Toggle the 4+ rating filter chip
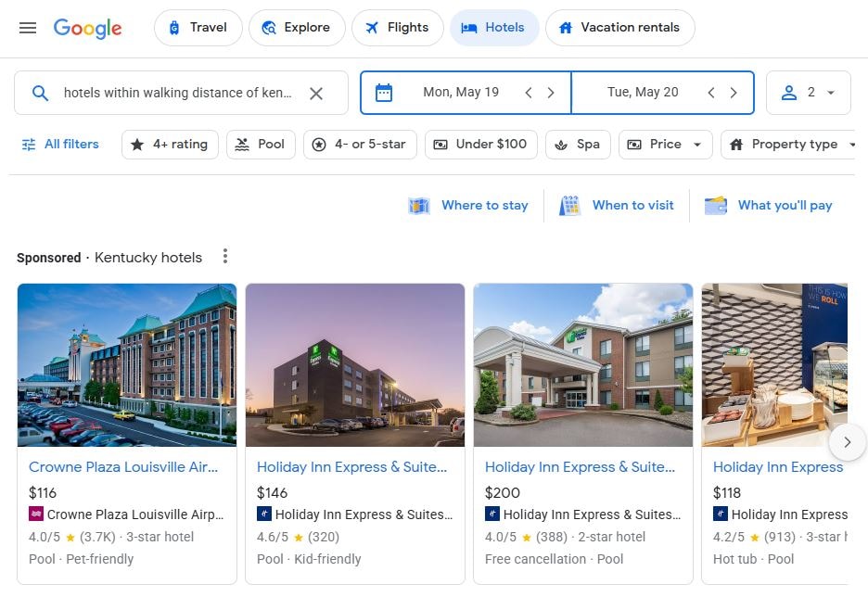 click(x=170, y=145)
